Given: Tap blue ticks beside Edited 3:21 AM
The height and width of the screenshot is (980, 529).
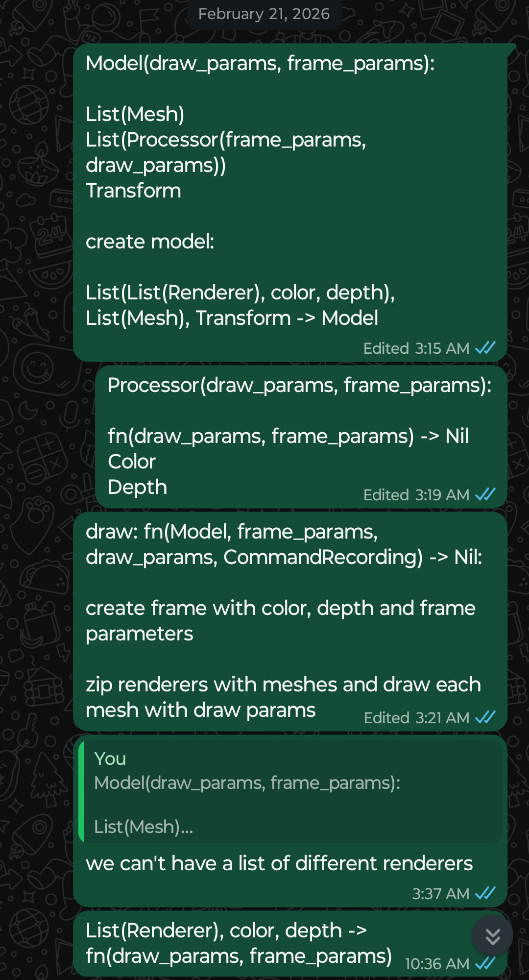Looking at the screenshot, I should [485, 717].
